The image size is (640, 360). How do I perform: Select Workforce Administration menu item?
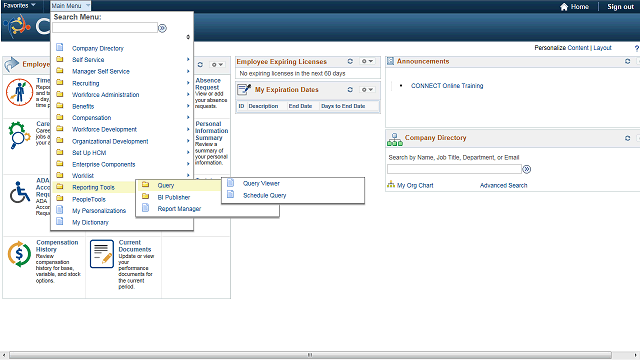click(x=105, y=95)
